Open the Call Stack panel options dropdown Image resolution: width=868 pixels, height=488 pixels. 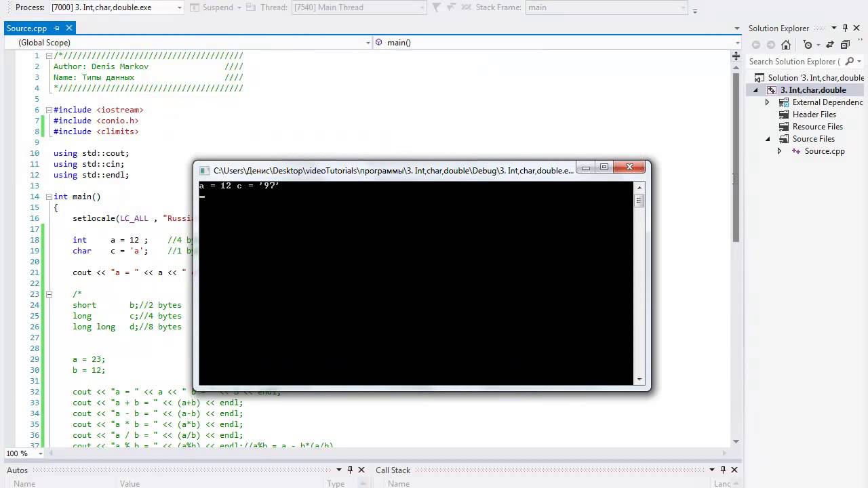coord(711,470)
